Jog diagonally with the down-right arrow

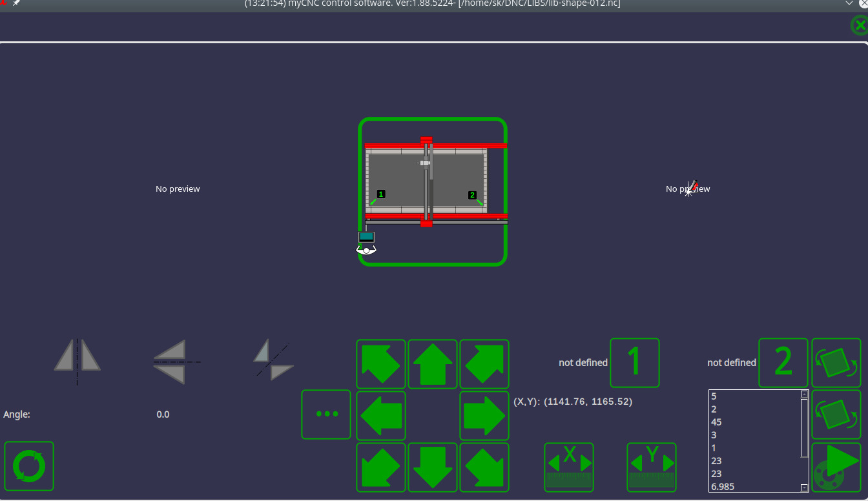click(x=484, y=467)
